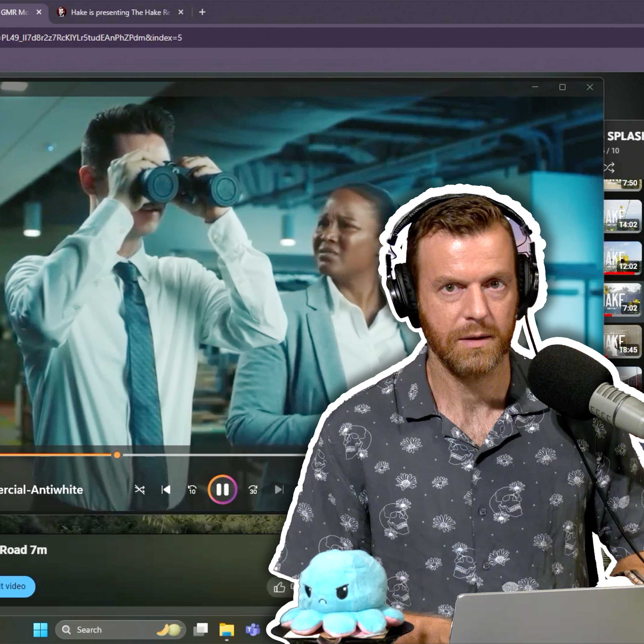Click the video like thumbs-up icon
Screen dimensions: 644x644
tap(279, 587)
